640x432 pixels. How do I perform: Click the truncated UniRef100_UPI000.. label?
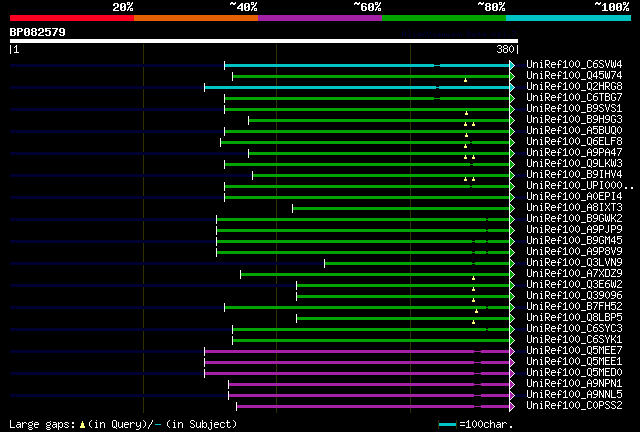pos(580,186)
